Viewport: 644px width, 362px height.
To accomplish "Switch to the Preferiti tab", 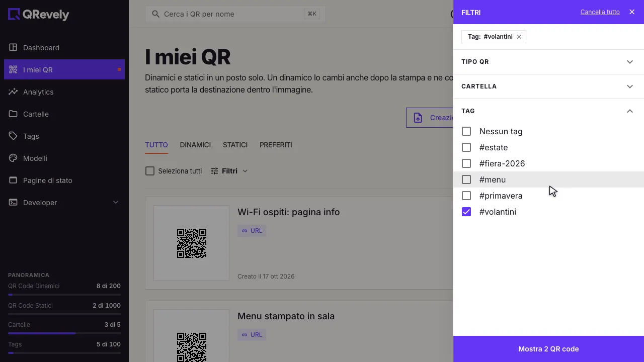I will click(x=276, y=145).
